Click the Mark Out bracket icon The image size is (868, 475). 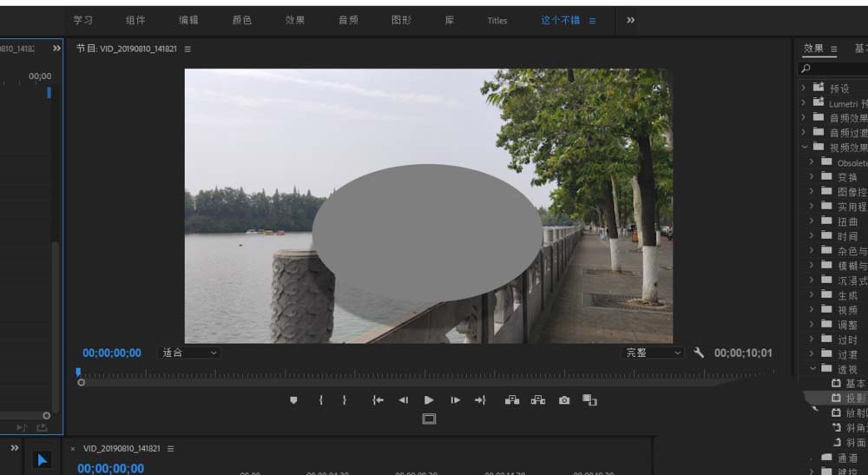pyautogui.click(x=345, y=400)
